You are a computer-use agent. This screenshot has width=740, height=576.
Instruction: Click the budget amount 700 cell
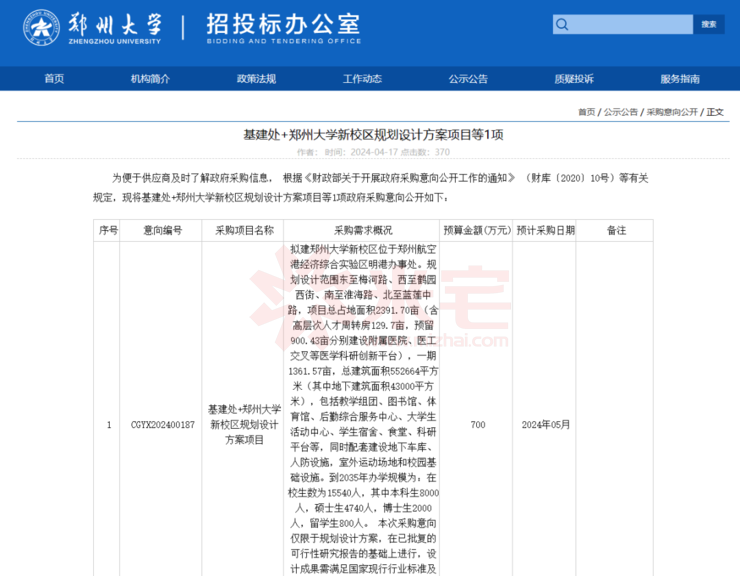click(478, 425)
